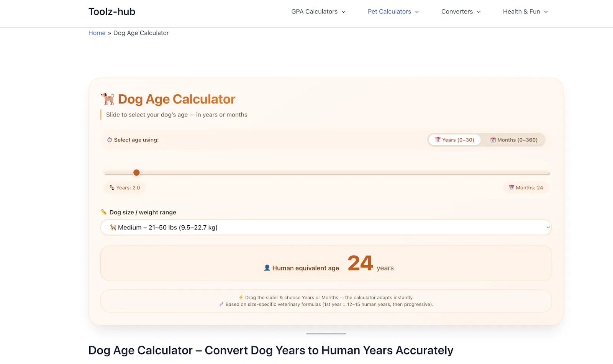Click the calendar icon on Months toggle

(x=493, y=140)
